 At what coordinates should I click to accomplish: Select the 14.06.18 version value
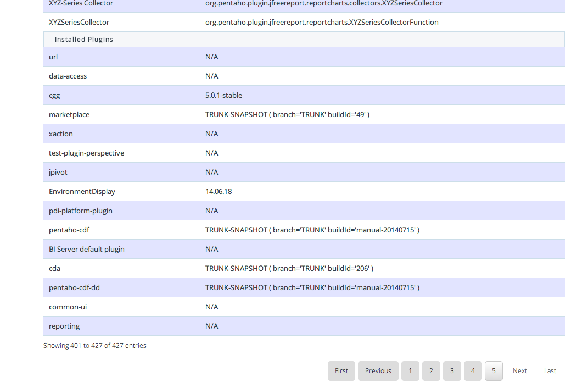(x=219, y=191)
